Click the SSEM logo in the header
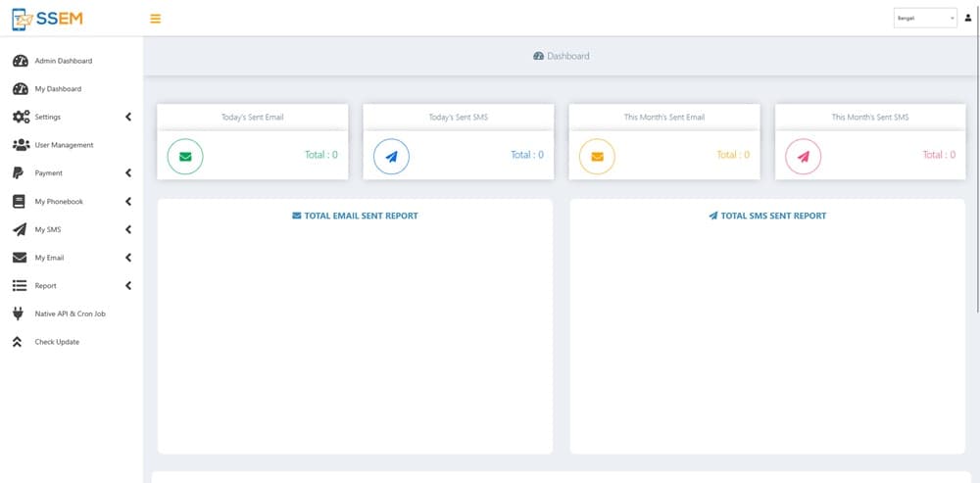 (x=47, y=19)
